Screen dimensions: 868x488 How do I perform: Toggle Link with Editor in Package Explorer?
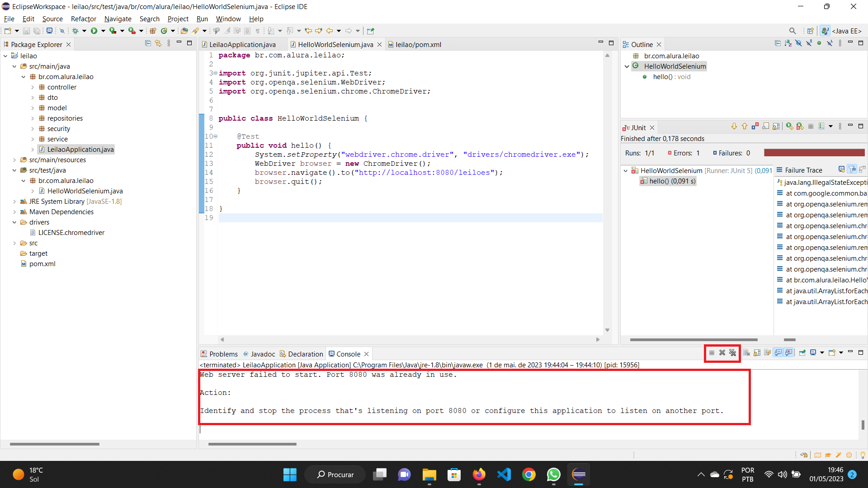tap(158, 43)
